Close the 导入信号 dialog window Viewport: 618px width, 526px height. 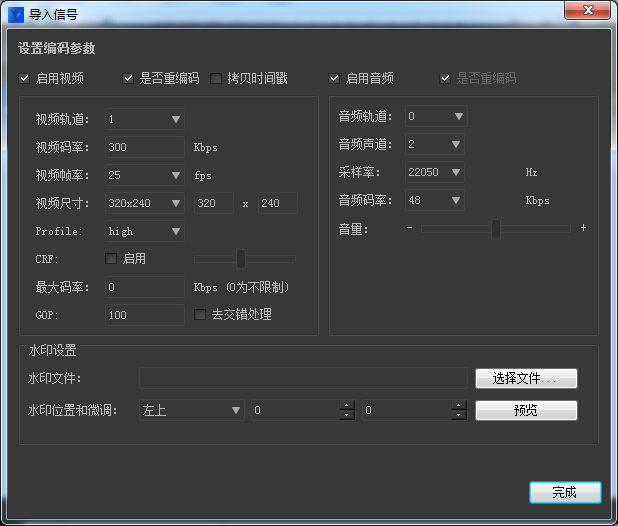589,13
